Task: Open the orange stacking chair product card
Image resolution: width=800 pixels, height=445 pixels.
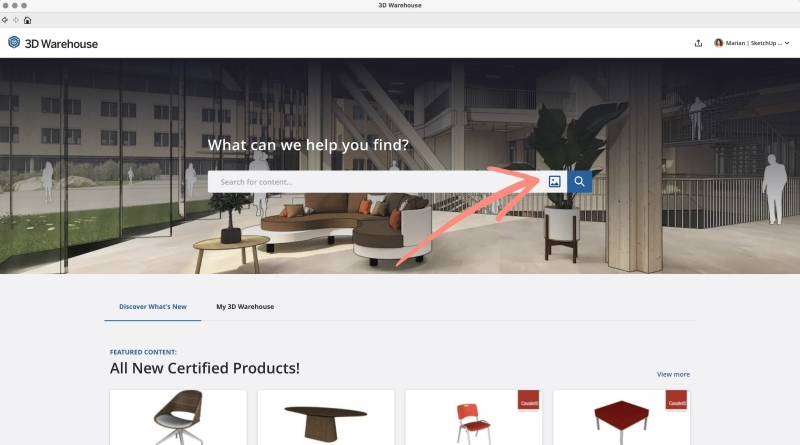Action: point(474,417)
